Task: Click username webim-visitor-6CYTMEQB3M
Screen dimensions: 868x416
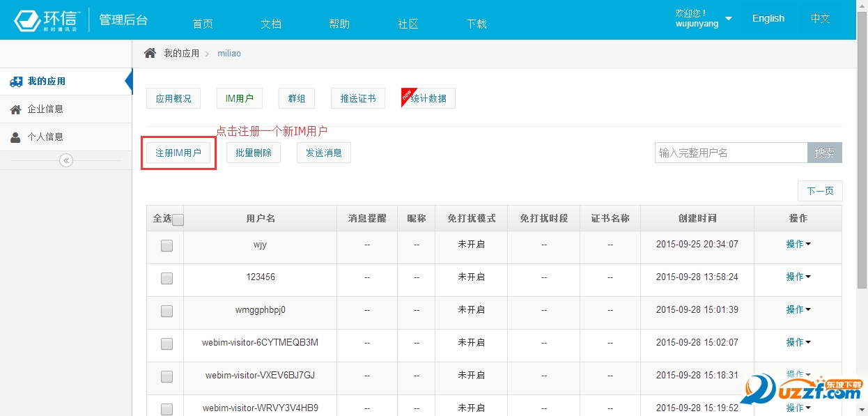Action: pos(261,342)
